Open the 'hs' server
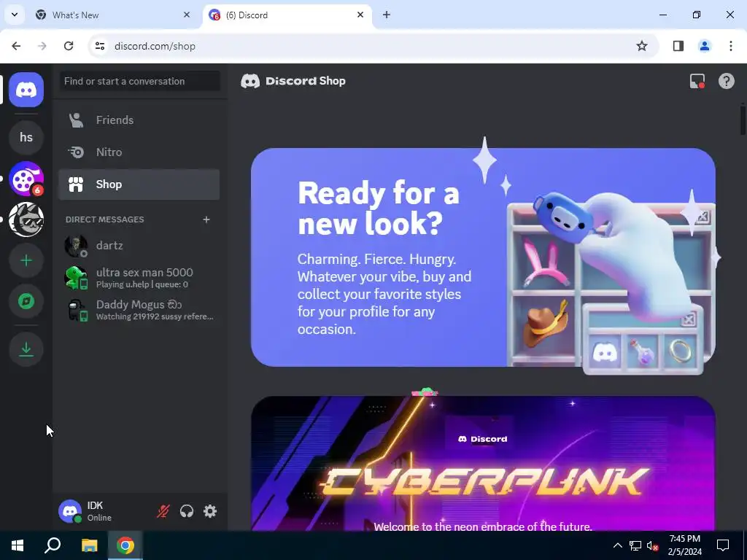 tap(26, 137)
